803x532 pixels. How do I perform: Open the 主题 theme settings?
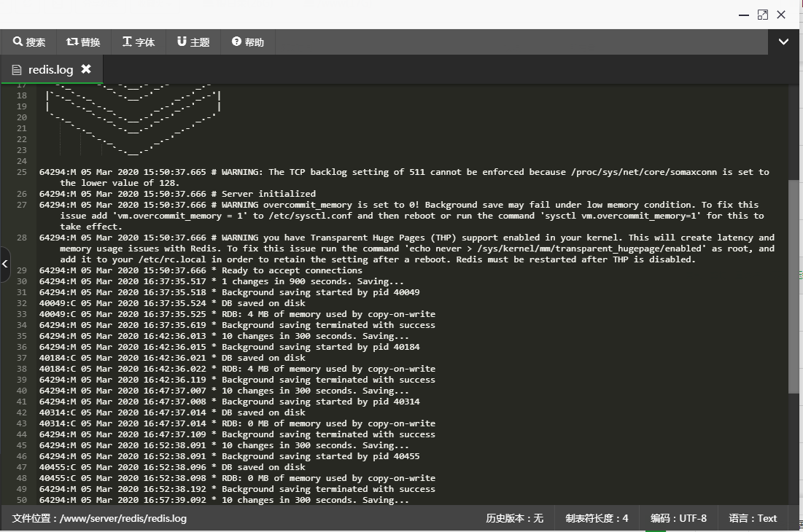click(x=193, y=42)
